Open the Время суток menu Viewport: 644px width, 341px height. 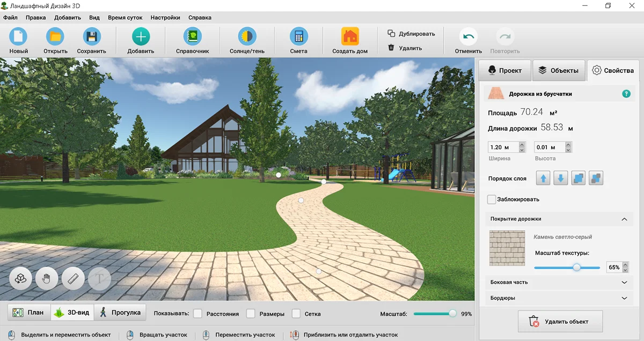pos(125,17)
